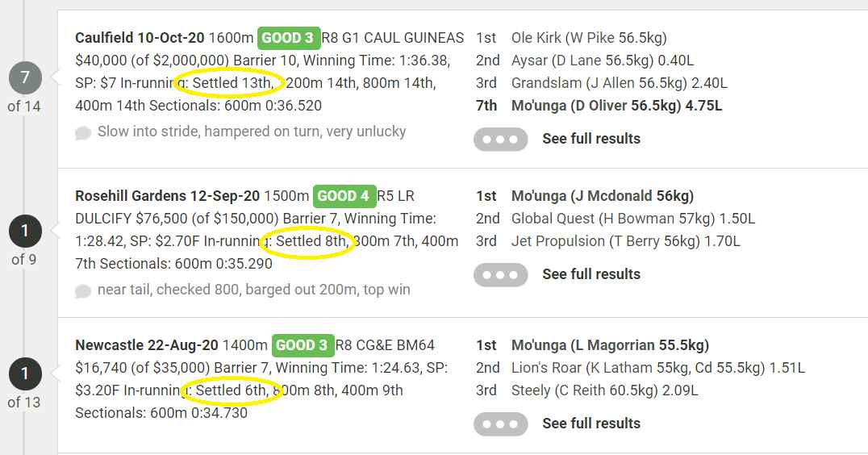Select the Newcastle 22-Aug-20 race heading
The width and height of the screenshot is (868, 455).
pyautogui.click(x=147, y=345)
